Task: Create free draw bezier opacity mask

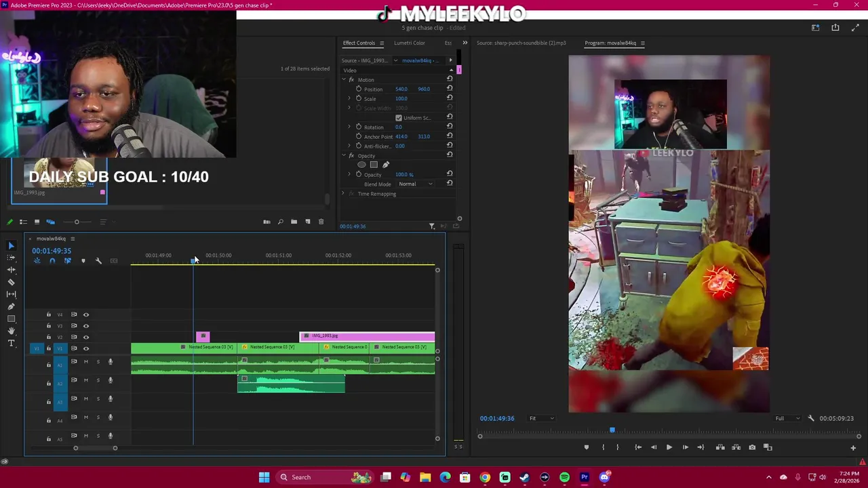Action: point(386,165)
